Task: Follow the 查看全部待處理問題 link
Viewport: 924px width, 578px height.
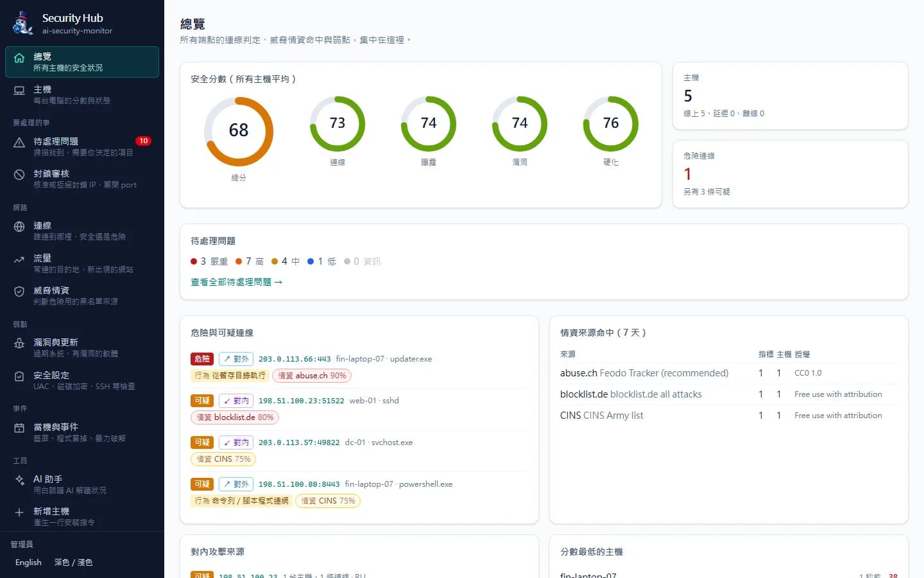Action: [x=237, y=282]
